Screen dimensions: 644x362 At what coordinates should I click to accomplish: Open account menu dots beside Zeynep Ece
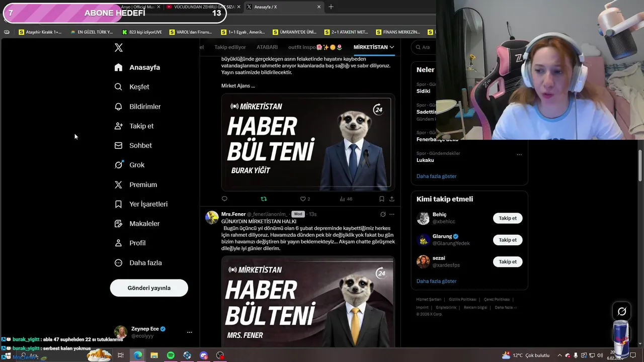click(190, 332)
